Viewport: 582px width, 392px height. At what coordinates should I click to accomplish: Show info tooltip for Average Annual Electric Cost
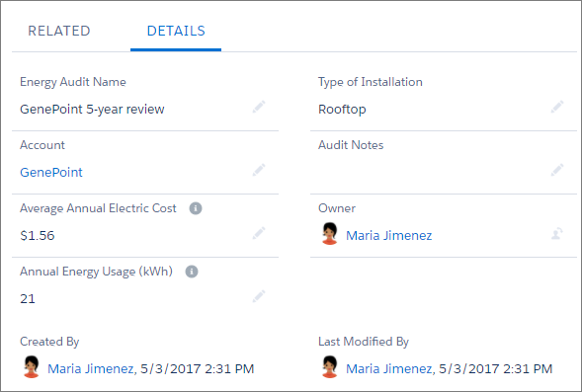tap(196, 208)
